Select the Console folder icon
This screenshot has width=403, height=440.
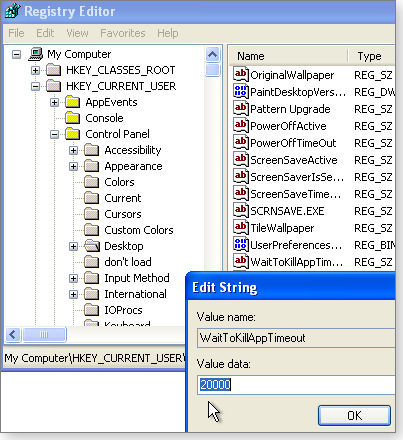point(72,118)
